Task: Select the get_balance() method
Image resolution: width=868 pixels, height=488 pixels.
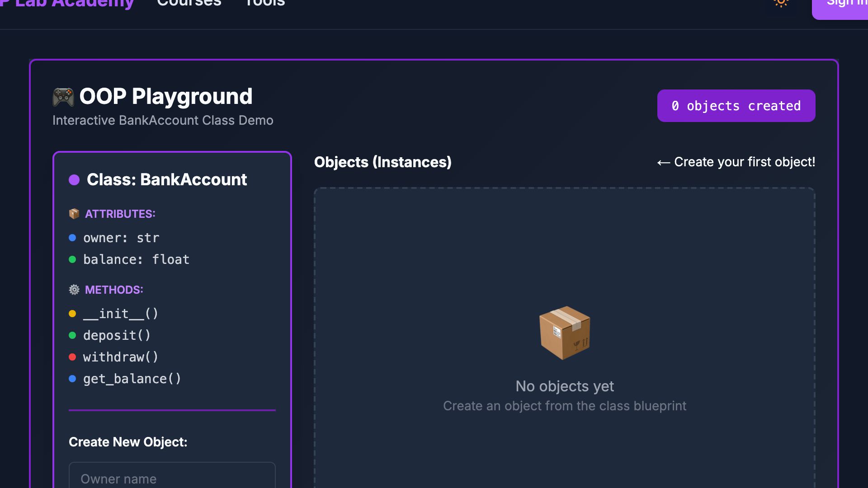Action: point(132,379)
